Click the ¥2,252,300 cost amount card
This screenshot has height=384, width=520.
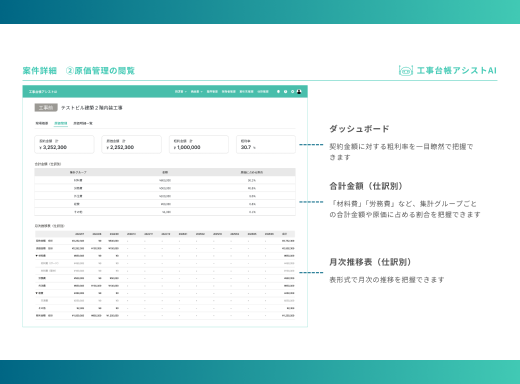click(131, 144)
